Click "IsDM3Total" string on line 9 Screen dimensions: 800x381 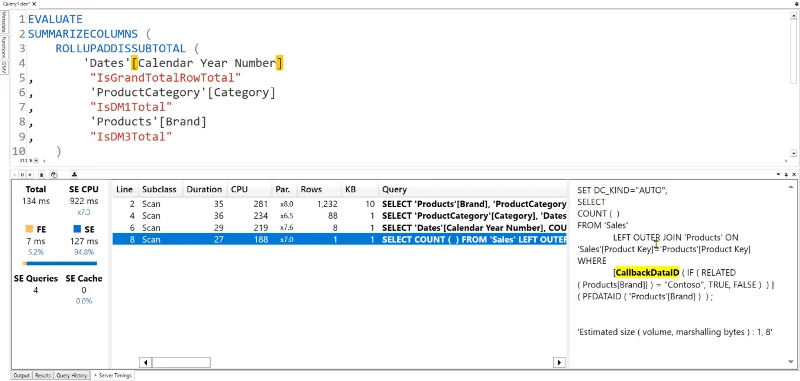click(x=131, y=137)
